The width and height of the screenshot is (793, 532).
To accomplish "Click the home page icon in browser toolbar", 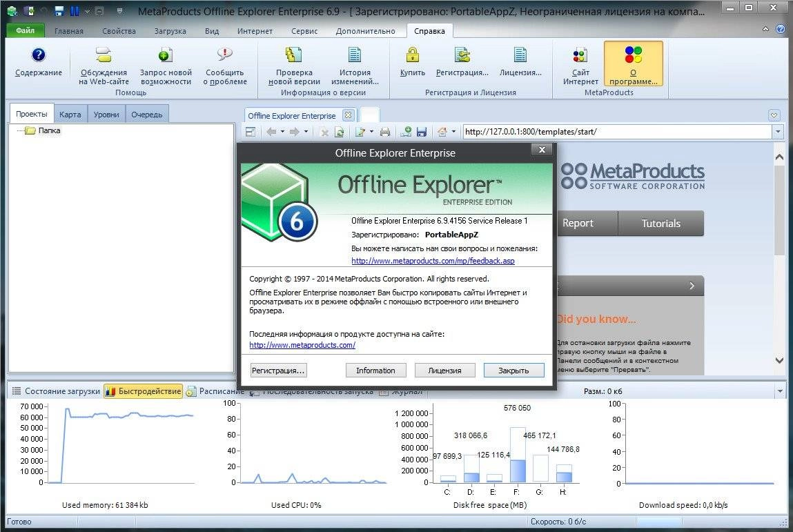I will pyautogui.click(x=442, y=132).
